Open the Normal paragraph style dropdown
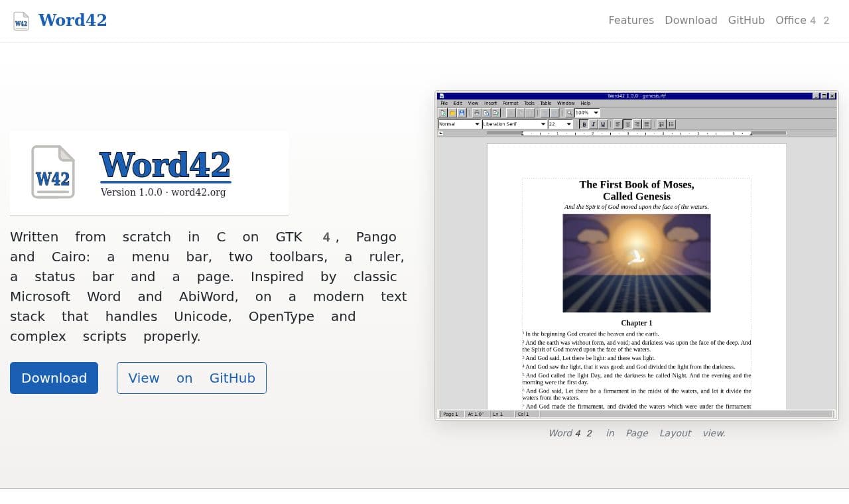This screenshot has width=849, height=504. (x=459, y=124)
